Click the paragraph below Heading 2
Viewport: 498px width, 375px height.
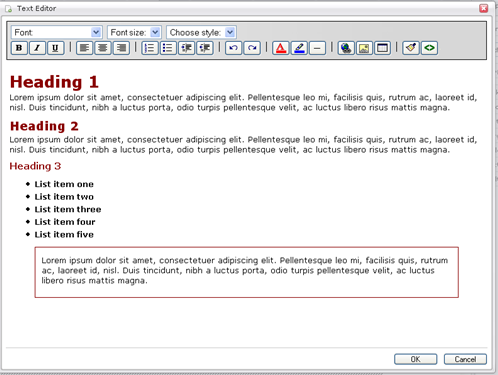click(x=243, y=144)
